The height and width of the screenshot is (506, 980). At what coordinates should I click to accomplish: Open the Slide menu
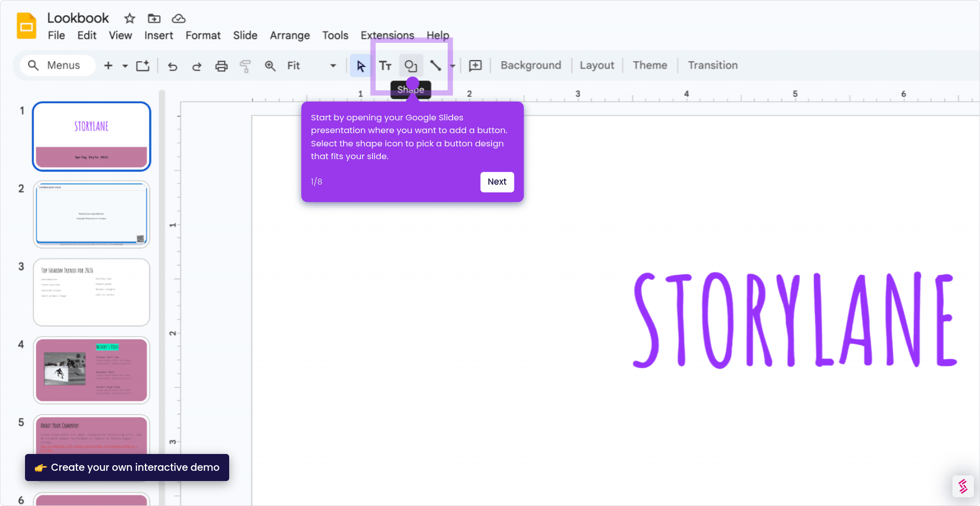coord(245,35)
